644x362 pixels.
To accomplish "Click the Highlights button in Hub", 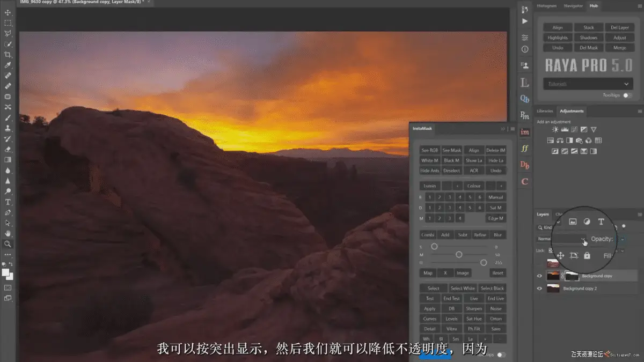I will (x=558, y=38).
